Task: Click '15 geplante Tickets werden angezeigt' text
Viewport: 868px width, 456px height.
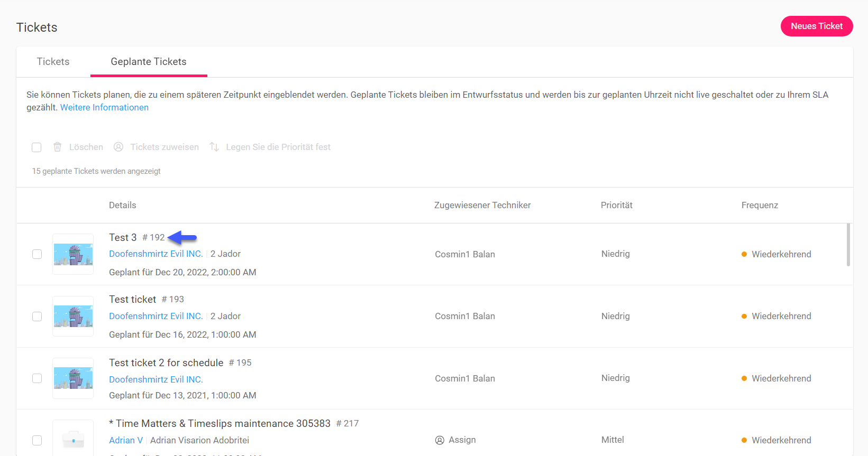Action: click(96, 171)
